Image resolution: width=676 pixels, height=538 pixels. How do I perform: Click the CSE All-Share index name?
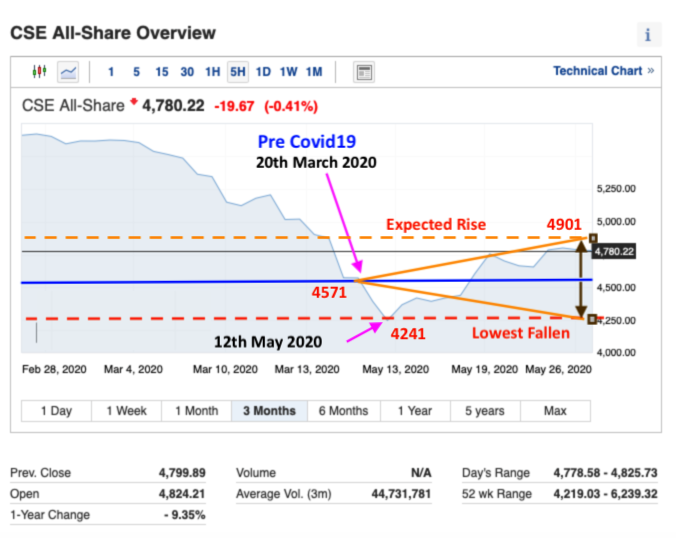tap(73, 106)
